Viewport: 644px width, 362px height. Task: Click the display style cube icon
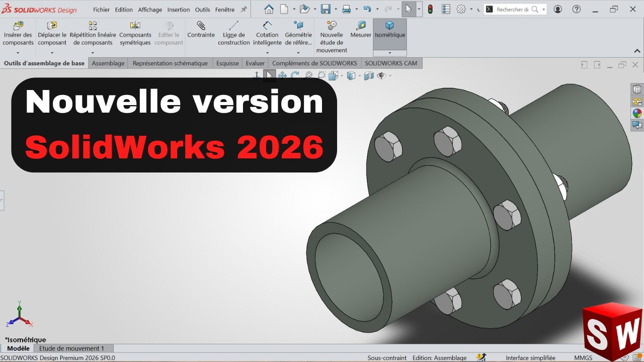[x=351, y=75]
